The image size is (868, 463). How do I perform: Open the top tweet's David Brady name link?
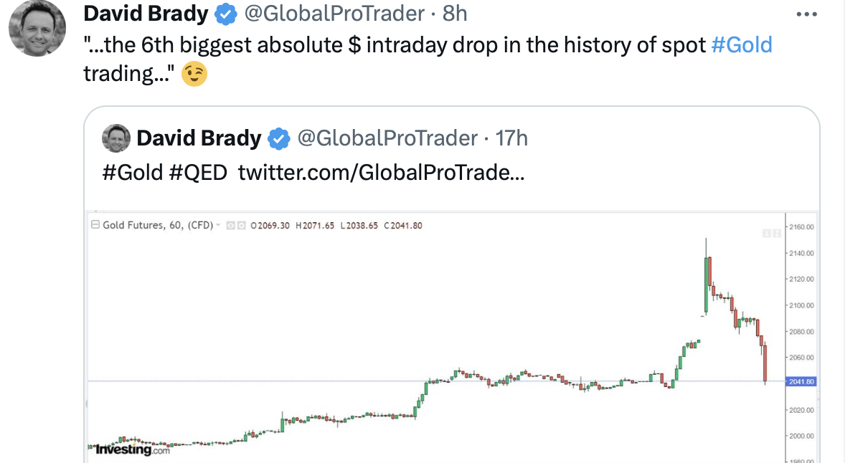click(146, 14)
